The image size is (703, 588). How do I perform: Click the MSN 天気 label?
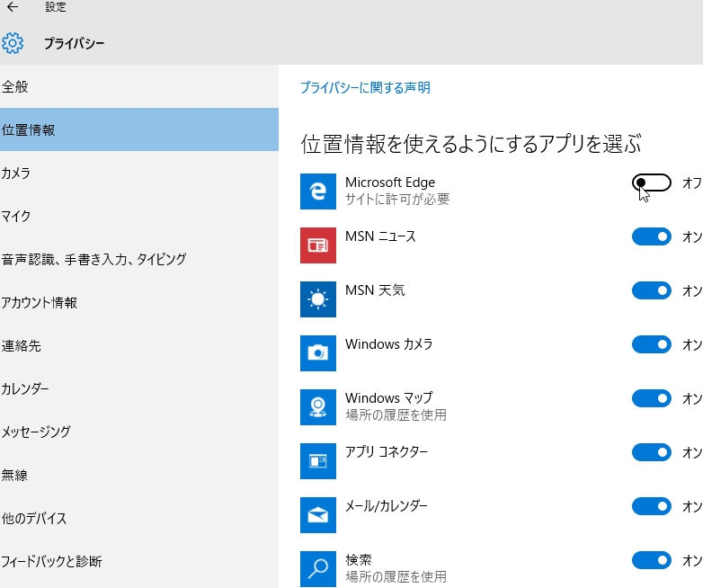pos(375,290)
